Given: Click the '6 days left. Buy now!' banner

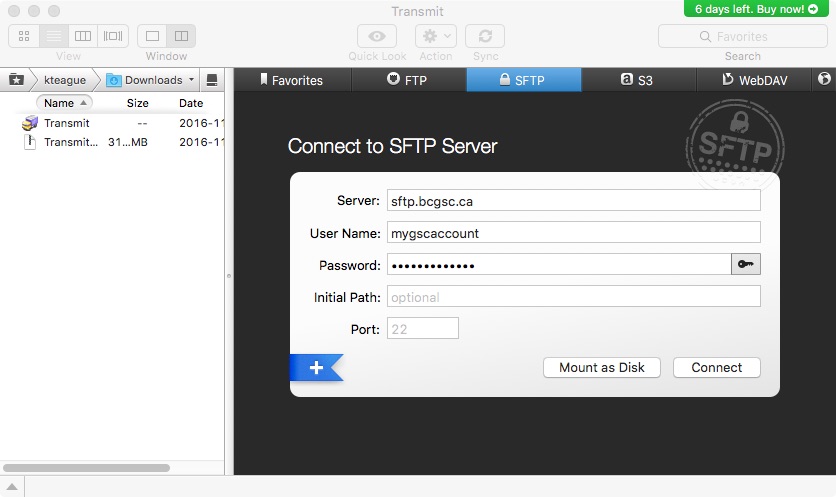Looking at the screenshot, I should click(756, 9).
